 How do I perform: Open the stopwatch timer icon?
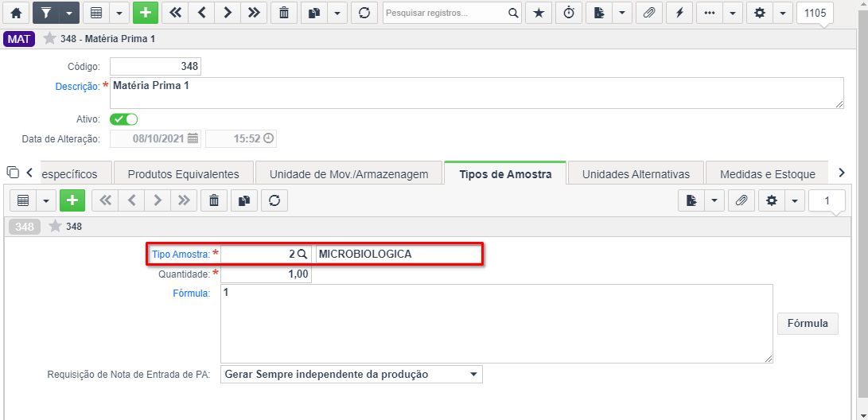click(x=569, y=14)
